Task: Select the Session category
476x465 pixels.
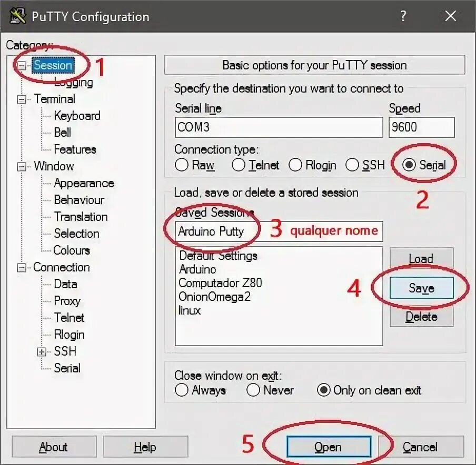Action: point(53,65)
